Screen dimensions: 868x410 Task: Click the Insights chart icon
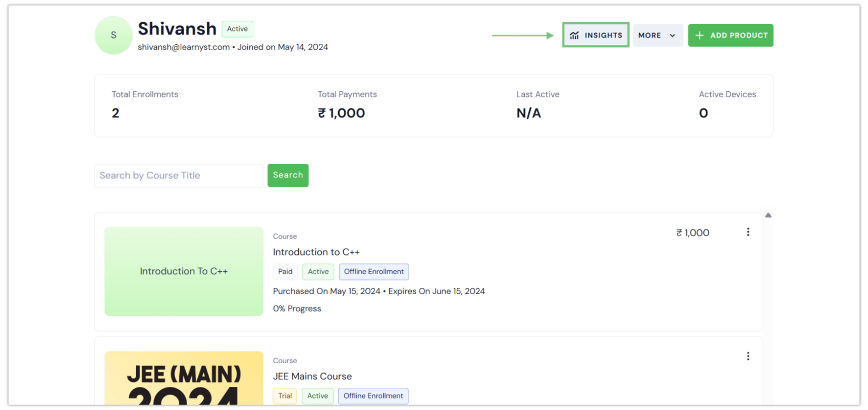coord(574,35)
